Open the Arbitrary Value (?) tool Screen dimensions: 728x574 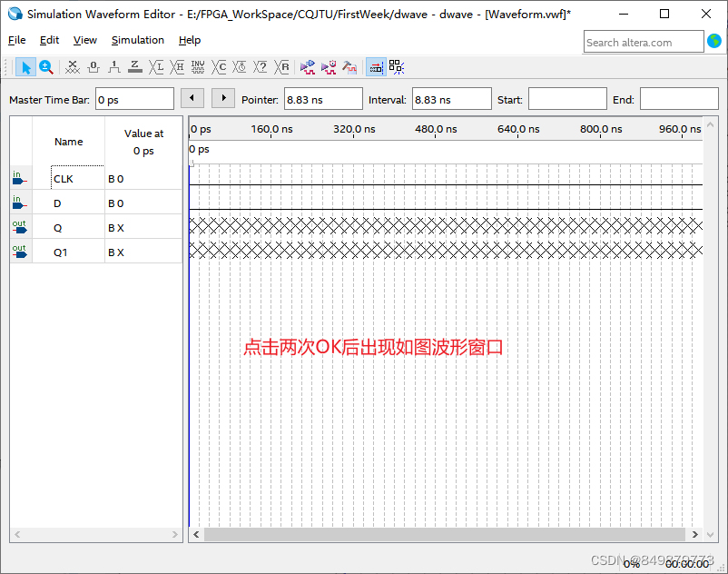261,68
